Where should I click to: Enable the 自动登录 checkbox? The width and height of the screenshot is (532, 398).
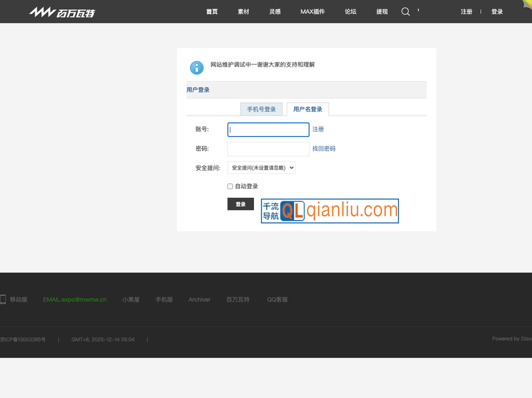click(230, 187)
